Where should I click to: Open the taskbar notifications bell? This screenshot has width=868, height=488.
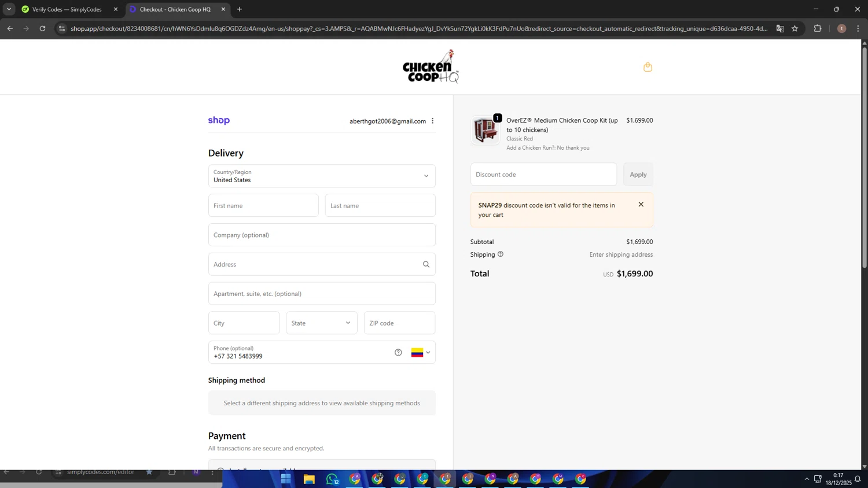pos(858,479)
